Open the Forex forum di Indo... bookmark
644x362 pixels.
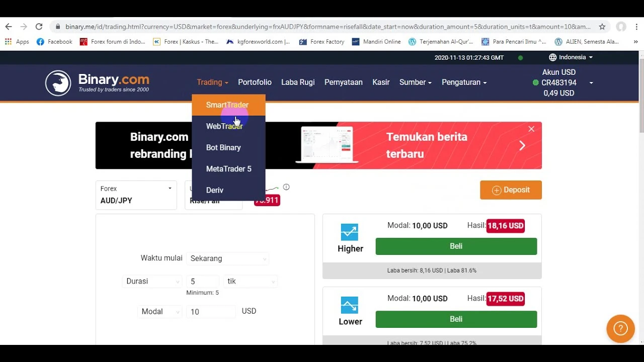[113, 42]
